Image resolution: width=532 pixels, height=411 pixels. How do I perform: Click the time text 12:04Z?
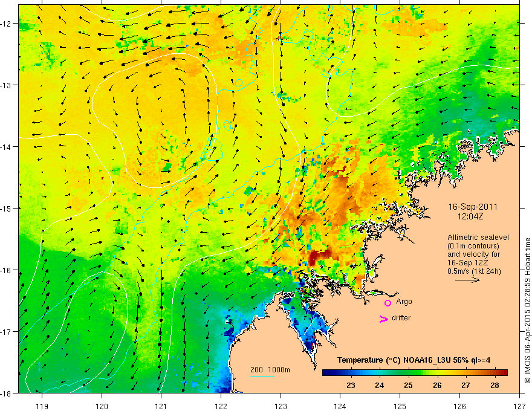pos(470,216)
